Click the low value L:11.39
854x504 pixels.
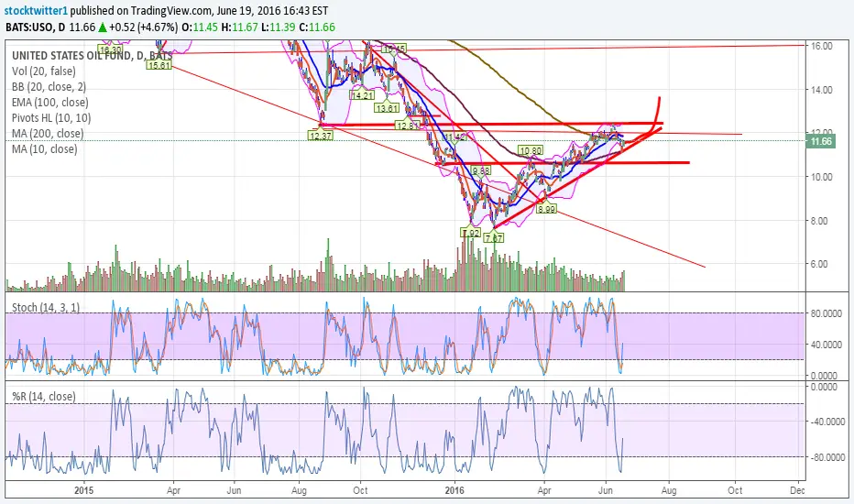pyautogui.click(x=278, y=27)
